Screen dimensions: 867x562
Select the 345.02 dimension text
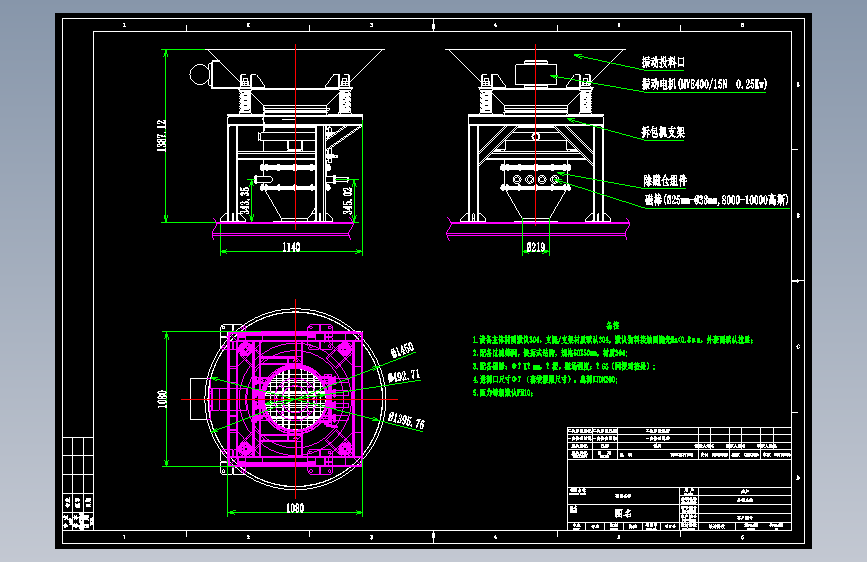coord(348,200)
